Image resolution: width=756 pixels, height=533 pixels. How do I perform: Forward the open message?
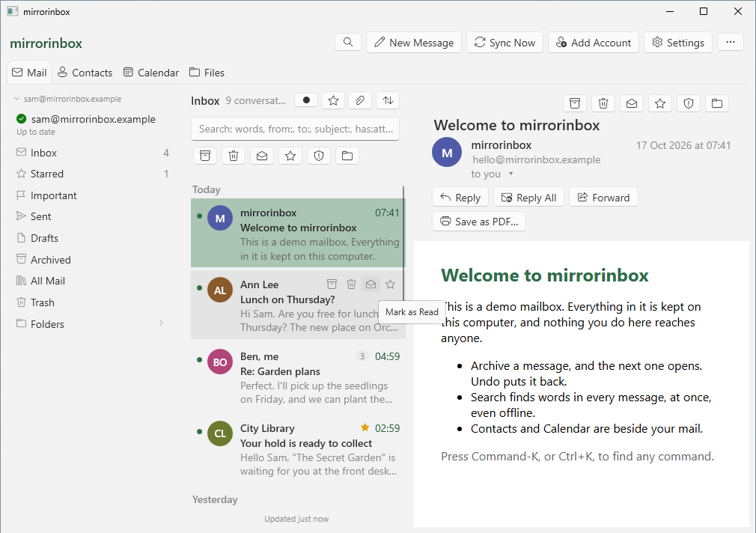603,198
